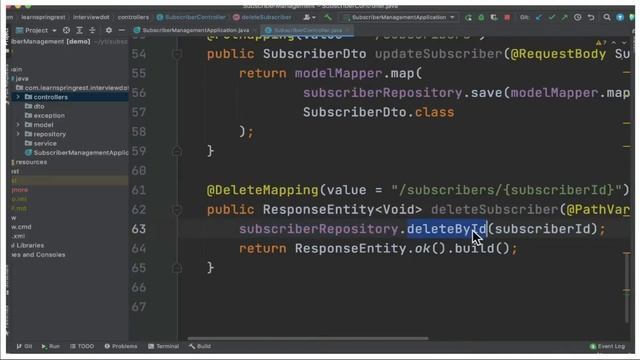This screenshot has width=640, height=360.
Task: Click SubscriberController breadcrumb
Action: tap(191, 17)
